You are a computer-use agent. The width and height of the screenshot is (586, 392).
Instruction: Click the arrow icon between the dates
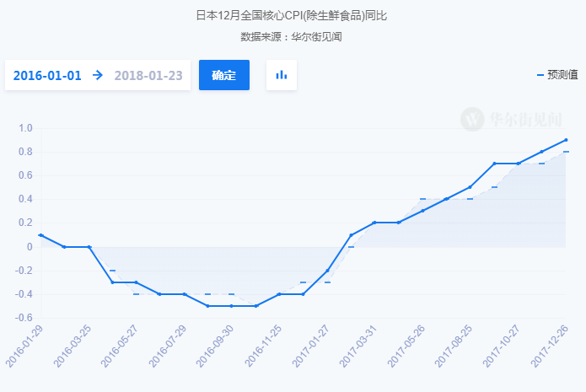pyautogui.click(x=98, y=75)
